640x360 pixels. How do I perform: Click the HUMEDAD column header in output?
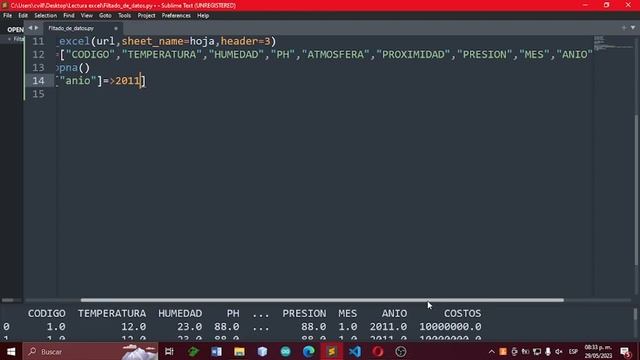180,313
